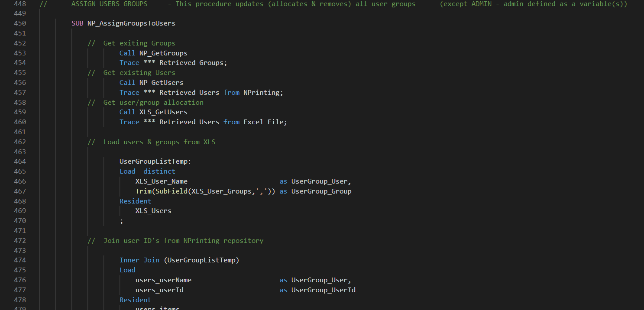
Task: Click the NP_GetGroups call name
Action: click(163, 53)
